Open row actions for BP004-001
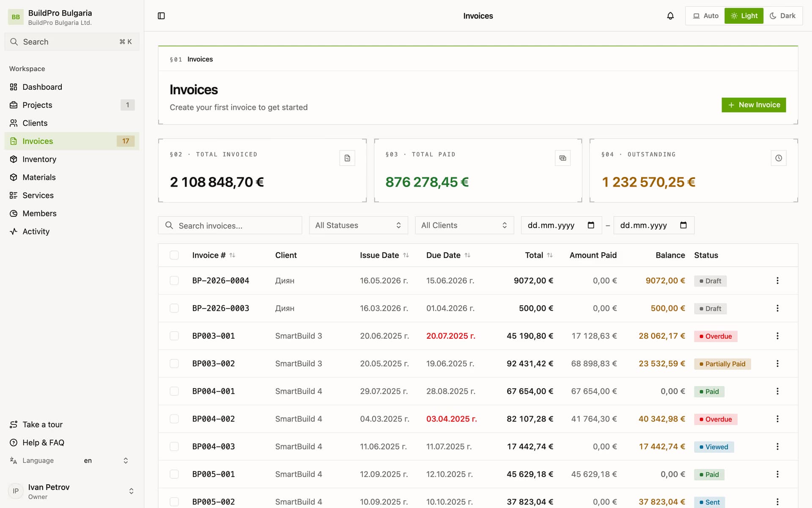Viewport: 812px width, 508px height. (777, 391)
